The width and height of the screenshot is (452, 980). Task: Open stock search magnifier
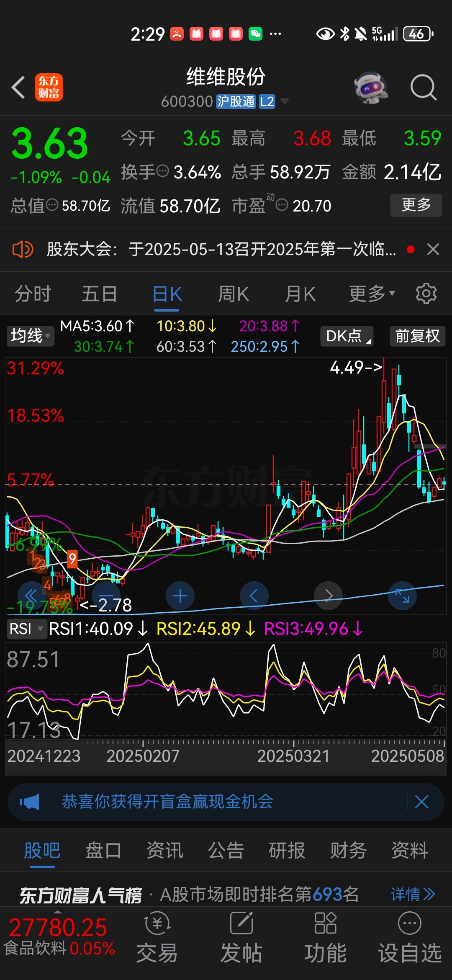click(x=423, y=88)
